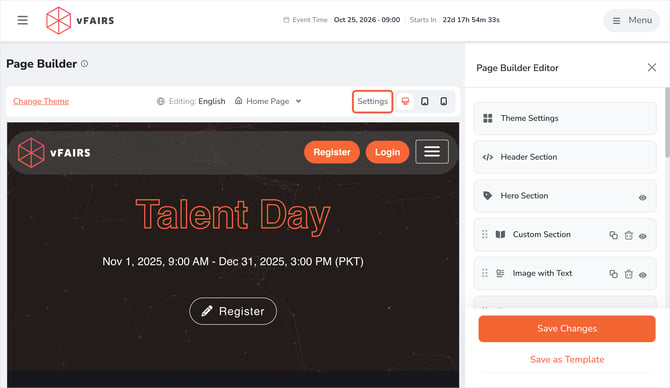Delete the Image with Text section
The width and height of the screenshot is (670, 388).
tap(629, 274)
